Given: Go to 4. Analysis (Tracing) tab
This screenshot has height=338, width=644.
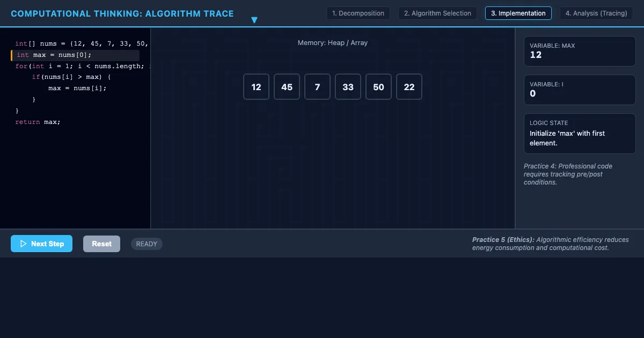Looking at the screenshot, I should tap(596, 13).
